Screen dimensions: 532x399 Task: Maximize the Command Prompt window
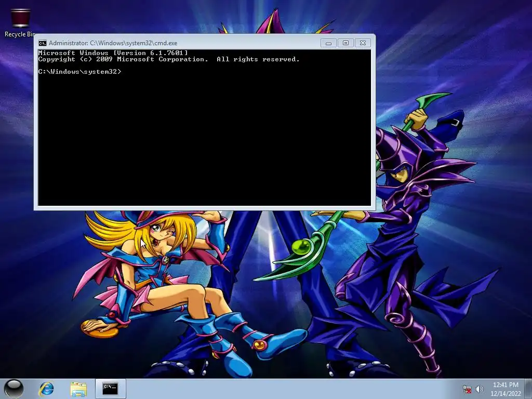coord(345,43)
